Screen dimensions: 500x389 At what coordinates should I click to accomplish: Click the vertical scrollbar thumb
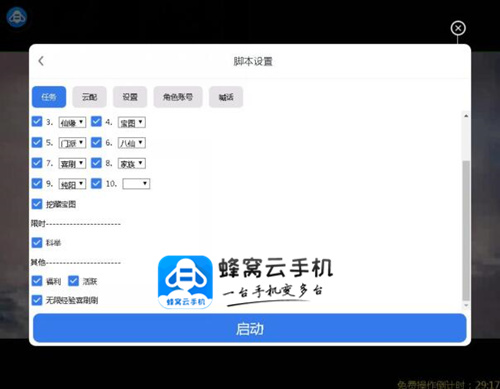click(466, 231)
